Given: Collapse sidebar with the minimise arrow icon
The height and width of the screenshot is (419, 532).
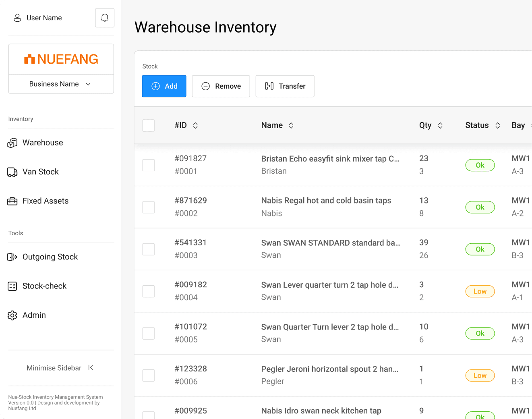Looking at the screenshot, I should (91, 367).
